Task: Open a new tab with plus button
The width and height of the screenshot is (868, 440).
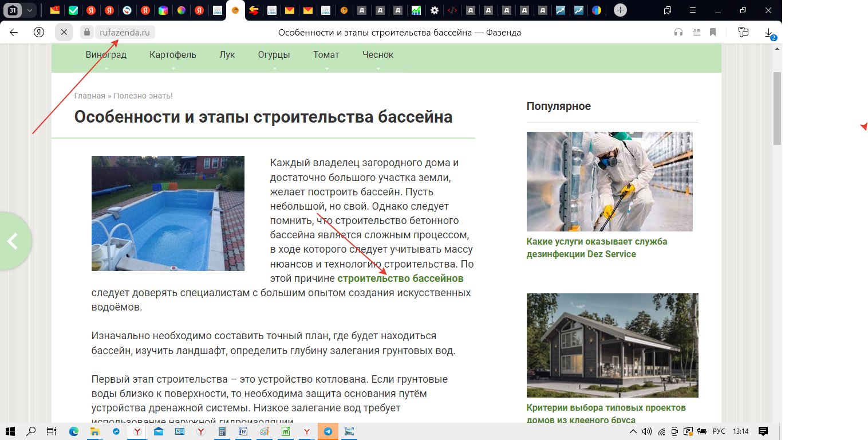Action: coord(620,10)
